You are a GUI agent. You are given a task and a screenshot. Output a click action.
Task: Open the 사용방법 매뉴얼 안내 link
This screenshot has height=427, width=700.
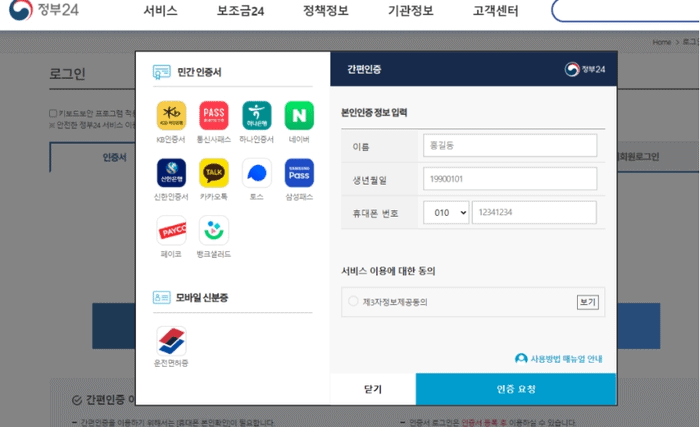pyautogui.click(x=566, y=359)
